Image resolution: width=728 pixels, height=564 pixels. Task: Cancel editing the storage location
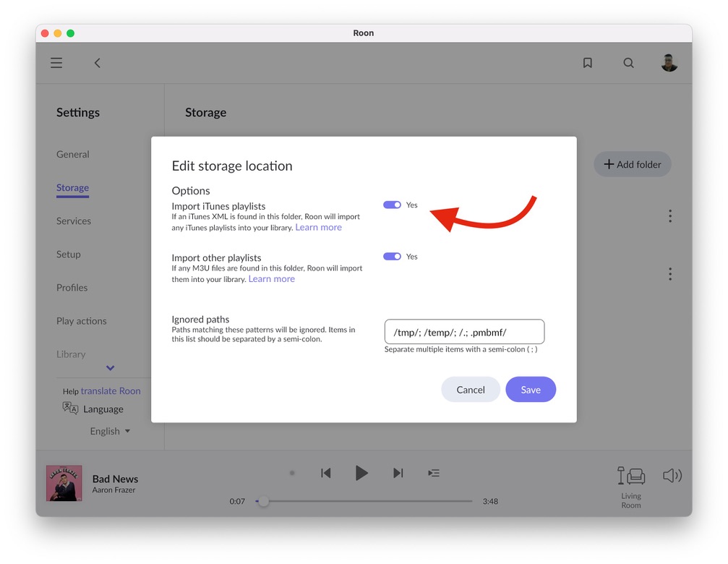[471, 390]
